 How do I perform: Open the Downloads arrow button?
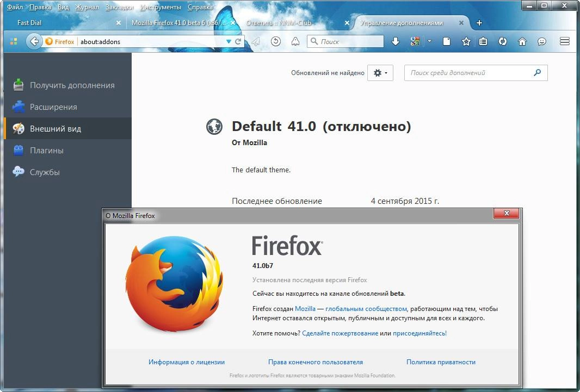coord(396,41)
